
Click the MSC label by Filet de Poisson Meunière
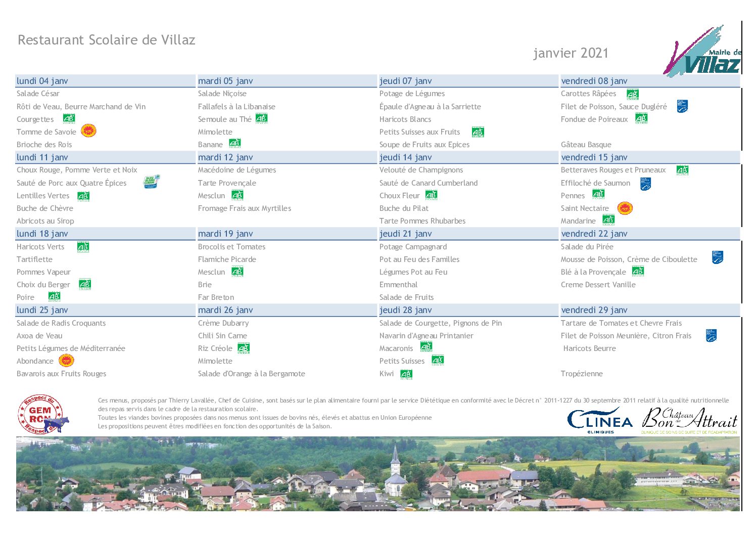click(711, 336)
